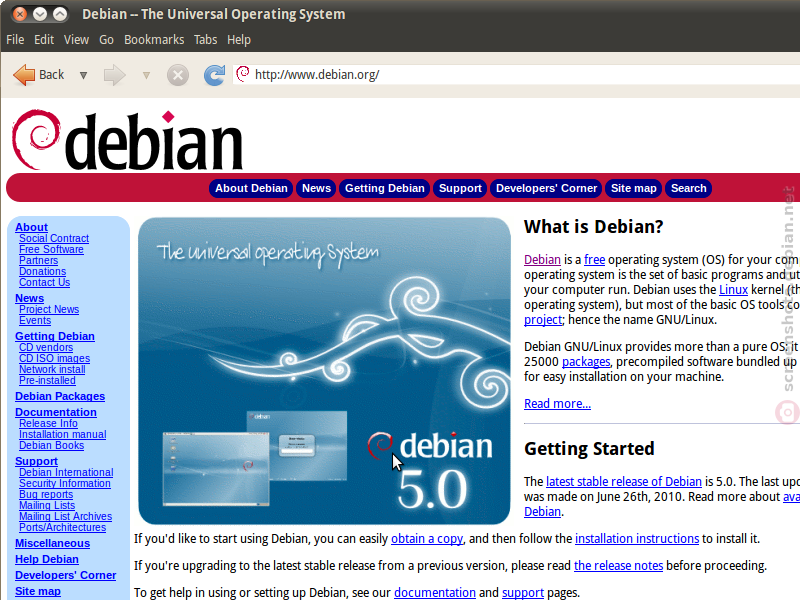The image size is (800, 600).
Task: Open the View menu
Action: pyautogui.click(x=77, y=40)
